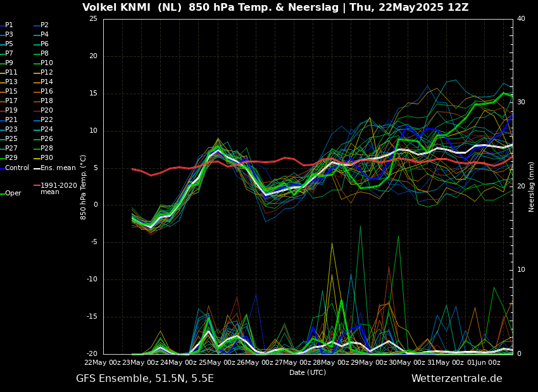This screenshot has height=392, width=538.
Task: Click the GFS Ensemble, 51.5N, 5.5E caption
Action: 145,379
